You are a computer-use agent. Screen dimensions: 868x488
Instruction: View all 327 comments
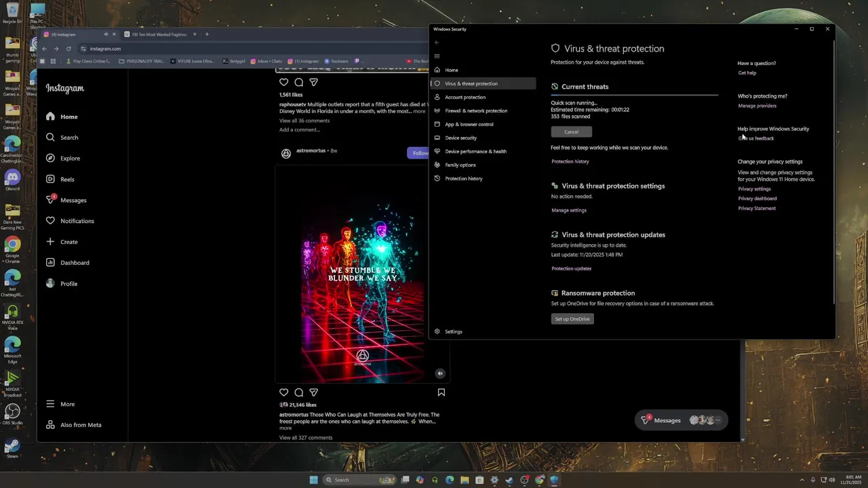[306, 438]
